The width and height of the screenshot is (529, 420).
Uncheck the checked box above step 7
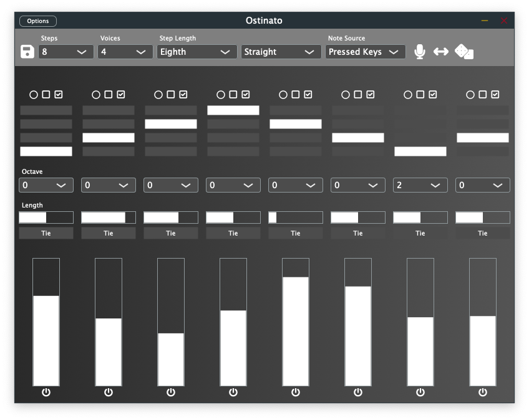pyautogui.click(x=433, y=94)
